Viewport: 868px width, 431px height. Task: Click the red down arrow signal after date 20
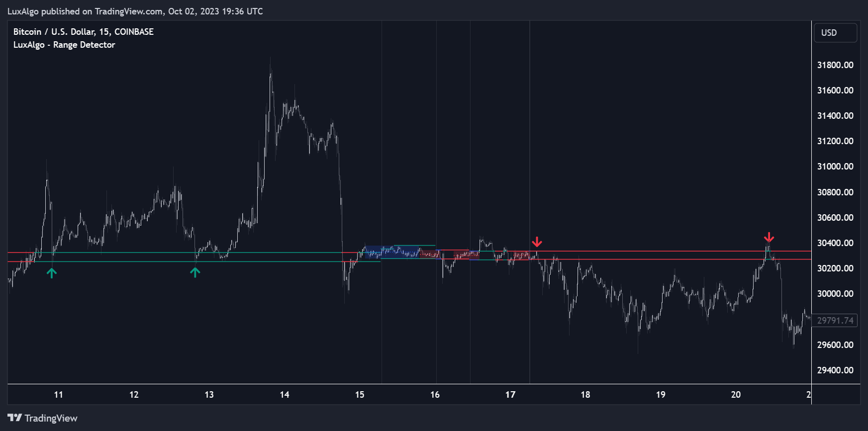click(769, 237)
